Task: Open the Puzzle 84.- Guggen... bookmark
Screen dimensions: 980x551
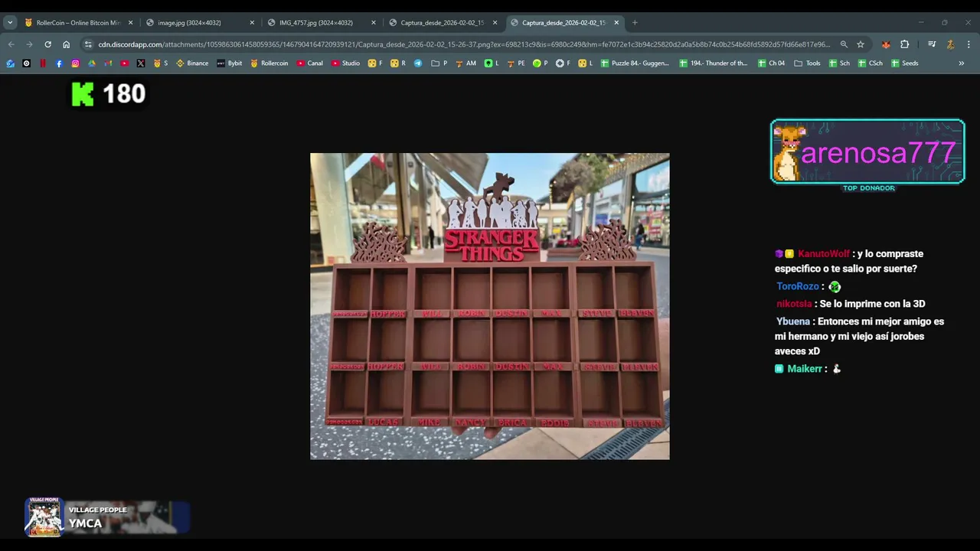Action: (635, 64)
